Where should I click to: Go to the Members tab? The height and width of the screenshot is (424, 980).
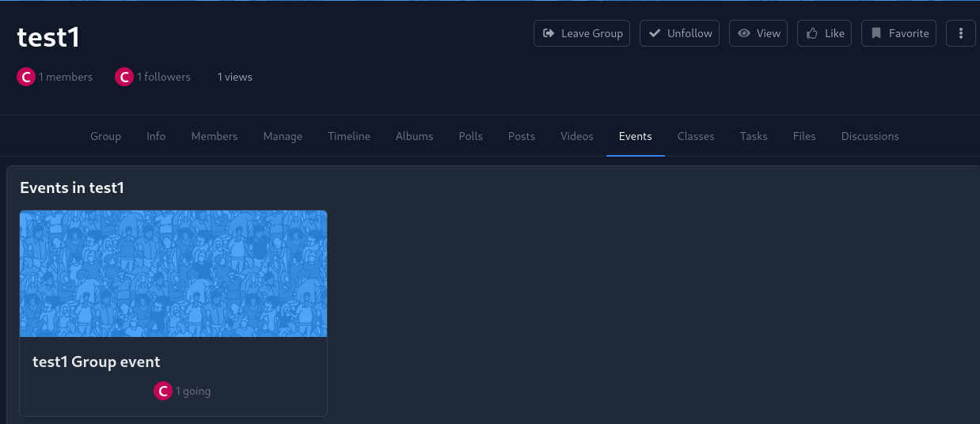tap(215, 136)
